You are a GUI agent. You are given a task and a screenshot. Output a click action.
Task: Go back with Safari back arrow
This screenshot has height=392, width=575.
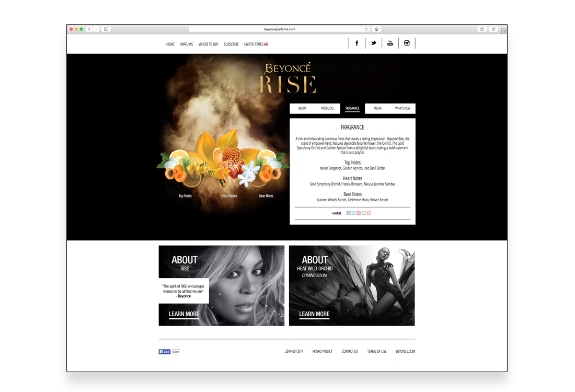[x=89, y=29]
